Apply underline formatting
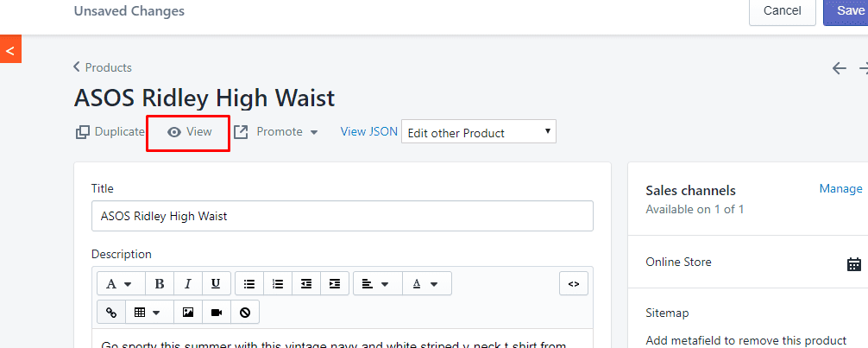 pyautogui.click(x=216, y=284)
